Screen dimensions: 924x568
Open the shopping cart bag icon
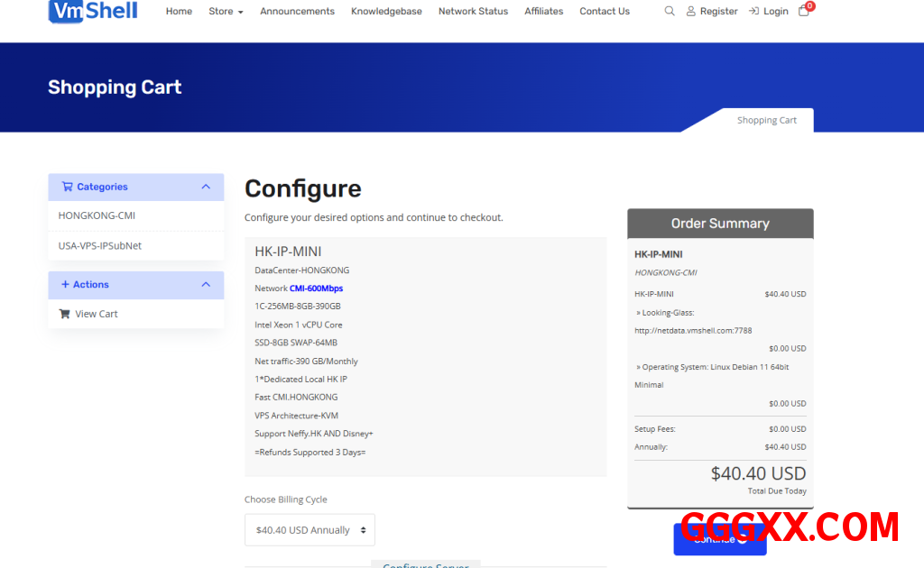pos(804,12)
